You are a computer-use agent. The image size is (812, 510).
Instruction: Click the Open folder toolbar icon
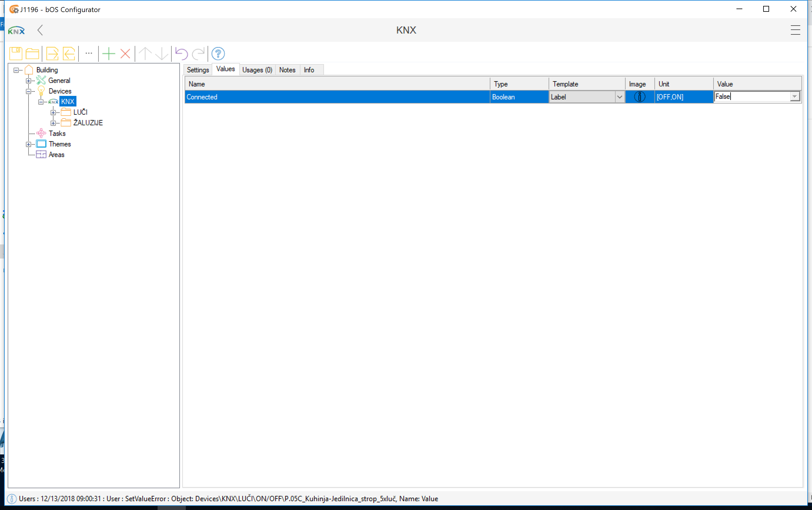pos(32,54)
